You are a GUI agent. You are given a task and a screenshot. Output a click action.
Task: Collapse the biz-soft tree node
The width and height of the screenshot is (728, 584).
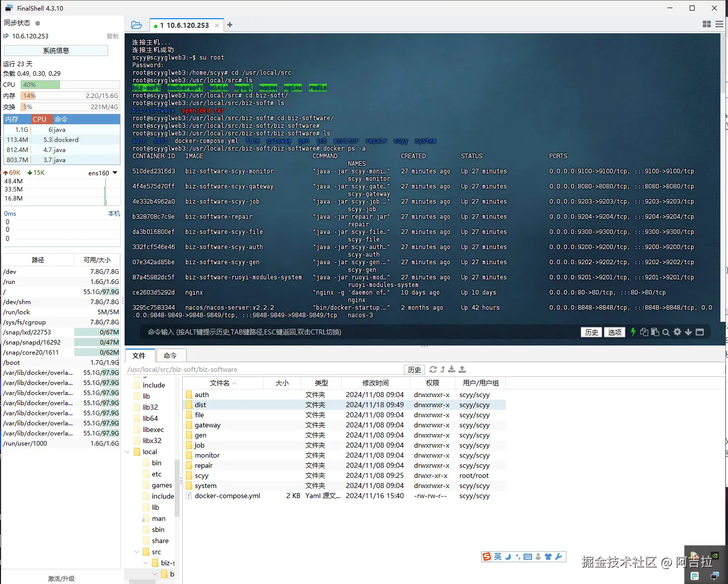[146, 563]
